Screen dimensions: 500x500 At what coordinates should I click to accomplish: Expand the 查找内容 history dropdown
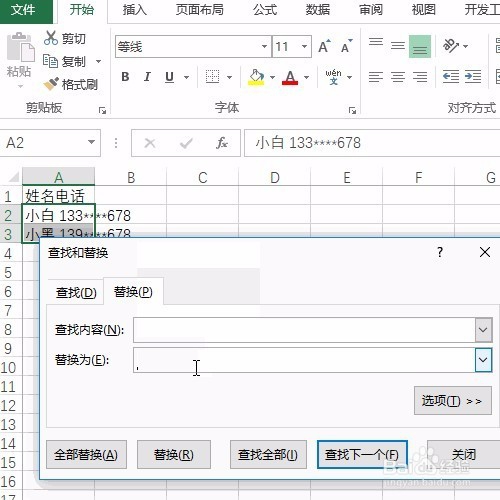pos(483,330)
